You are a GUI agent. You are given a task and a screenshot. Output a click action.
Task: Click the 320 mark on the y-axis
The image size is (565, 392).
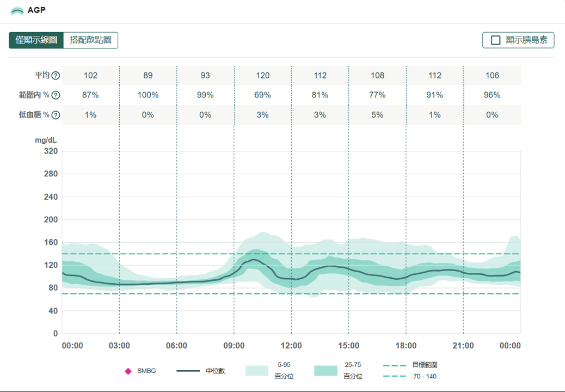click(51, 151)
